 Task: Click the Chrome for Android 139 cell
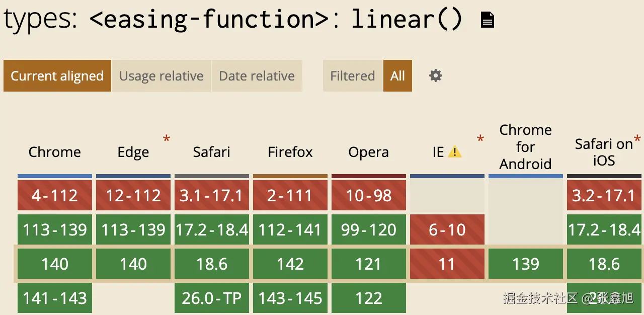(x=526, y=264)
